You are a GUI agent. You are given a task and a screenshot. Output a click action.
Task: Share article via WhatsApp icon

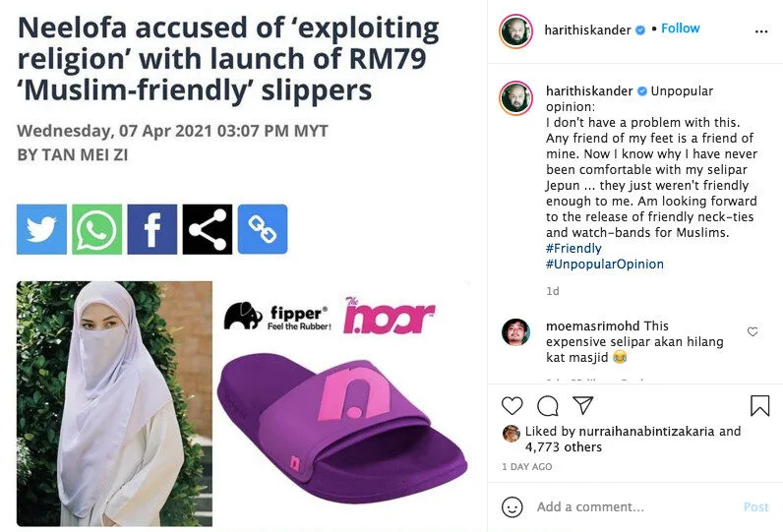[96, 229]
